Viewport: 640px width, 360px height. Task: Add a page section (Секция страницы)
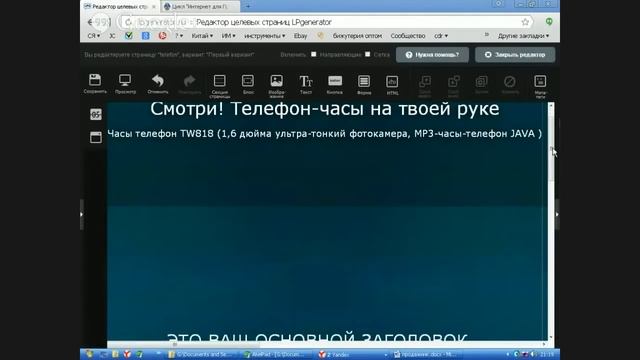tap(220, 86)
